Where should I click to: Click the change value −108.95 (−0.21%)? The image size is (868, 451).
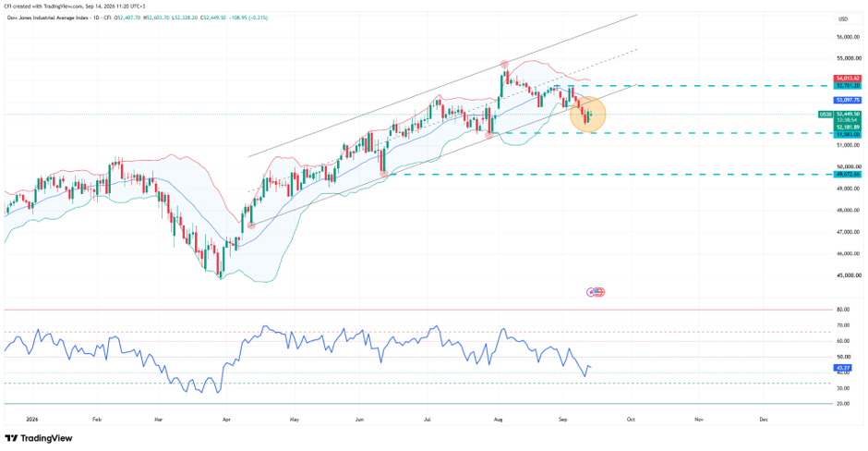(248, 18)
